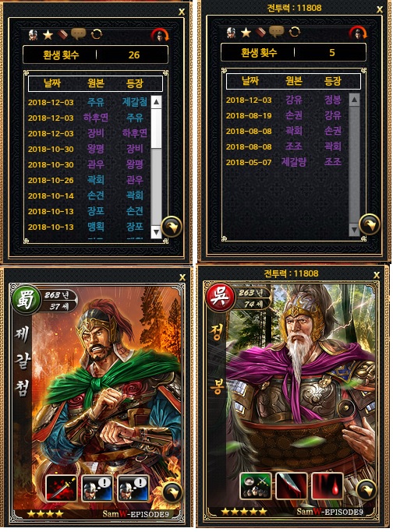393x532 pixels.
Task: Select the book icon above 환생 횟수 26
Action: pos(63,34)
